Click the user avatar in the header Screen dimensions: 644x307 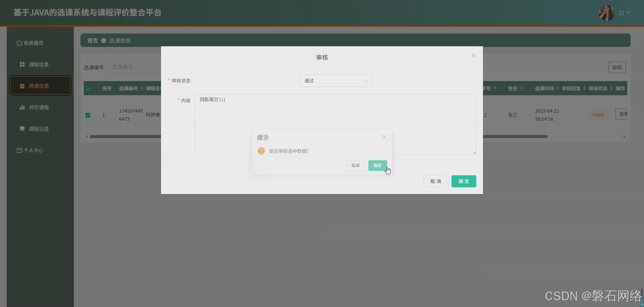[606, 13]
